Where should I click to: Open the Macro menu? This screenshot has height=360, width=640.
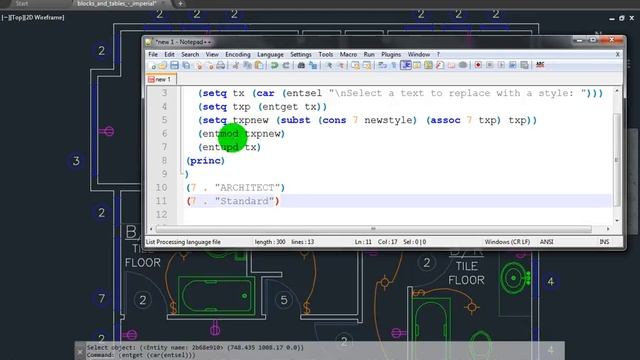348,54
